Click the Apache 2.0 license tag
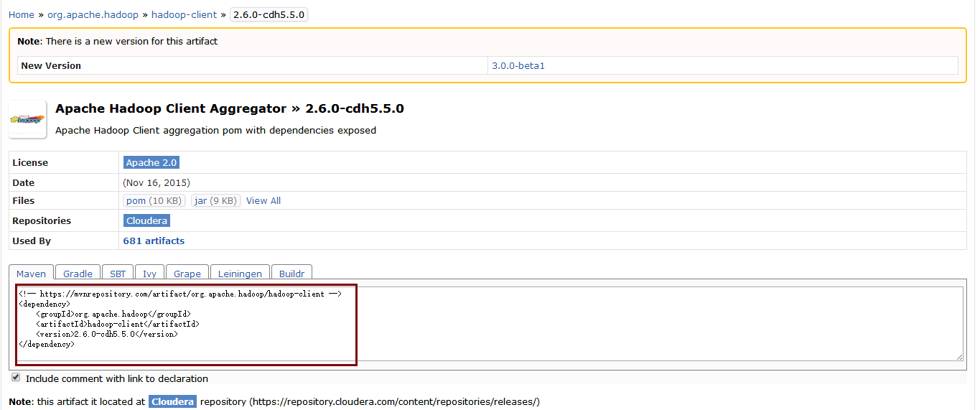Viewport: 980px width, 410px height. click(x=151, y=162)
